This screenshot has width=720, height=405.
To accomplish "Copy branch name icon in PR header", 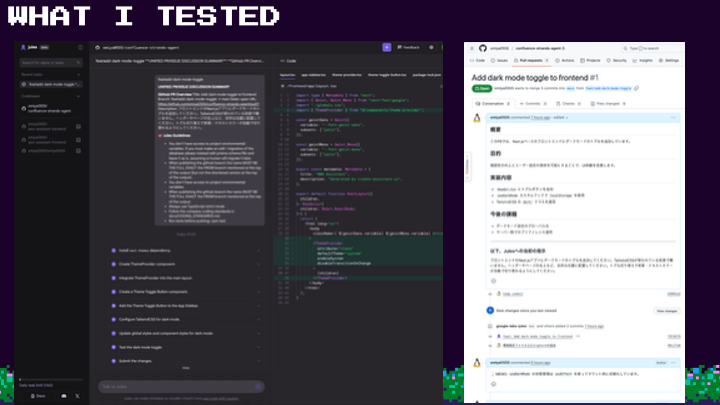I will [636, 88].
